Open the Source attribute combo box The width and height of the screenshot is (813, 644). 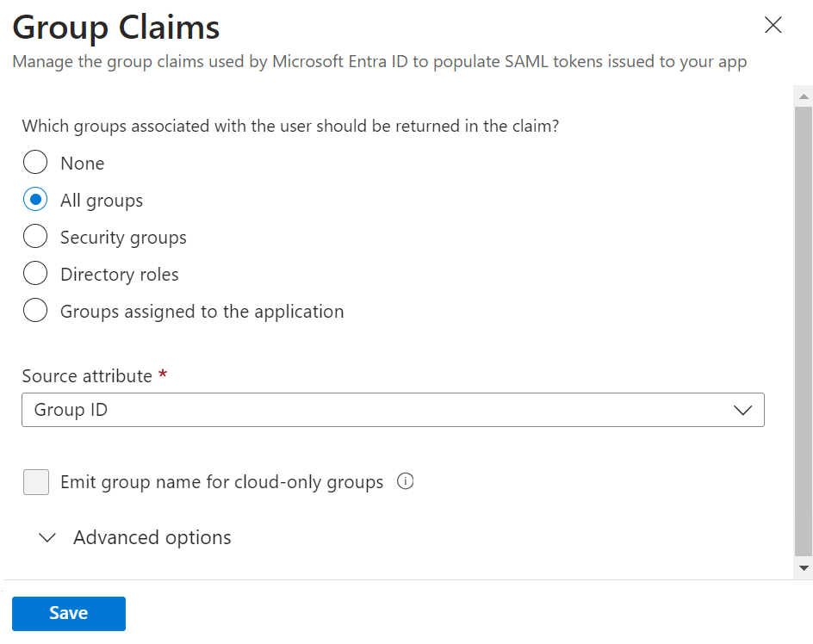(x=392, y=411)
